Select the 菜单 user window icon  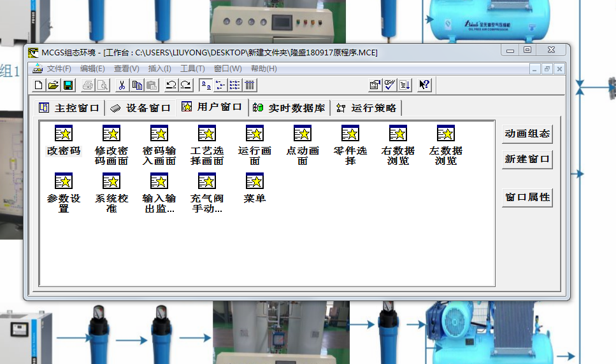(x=255, y=181)
